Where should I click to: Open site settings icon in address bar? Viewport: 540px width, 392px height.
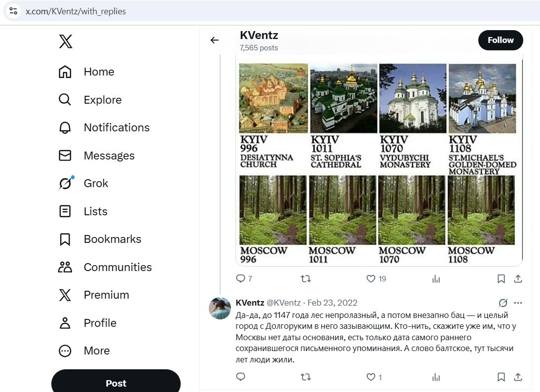(13, 11)
